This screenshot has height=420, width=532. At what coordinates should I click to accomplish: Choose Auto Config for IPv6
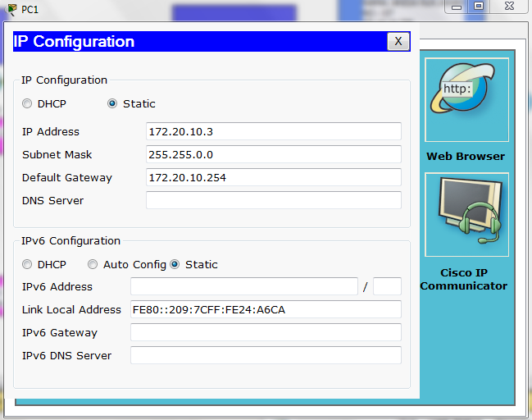(93, 264)
